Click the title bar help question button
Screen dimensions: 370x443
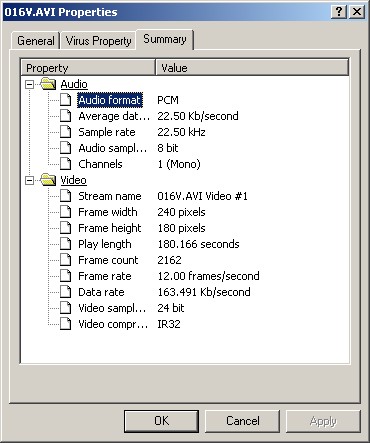click(x=339, y=12)
